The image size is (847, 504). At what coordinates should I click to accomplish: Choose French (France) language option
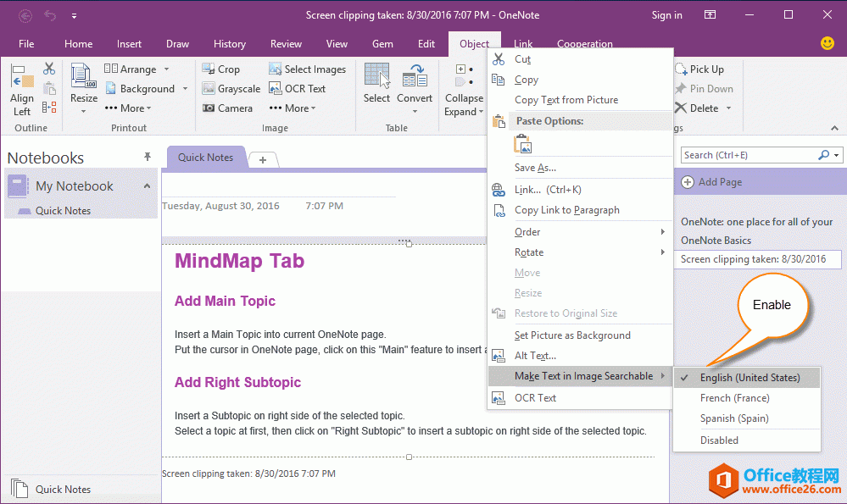[734, 398]
